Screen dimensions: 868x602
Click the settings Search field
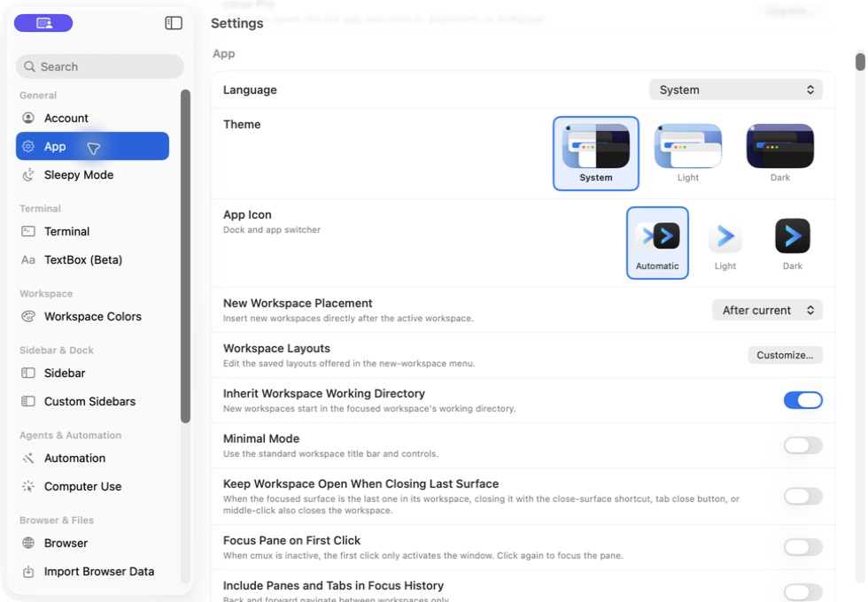[99, 66]
